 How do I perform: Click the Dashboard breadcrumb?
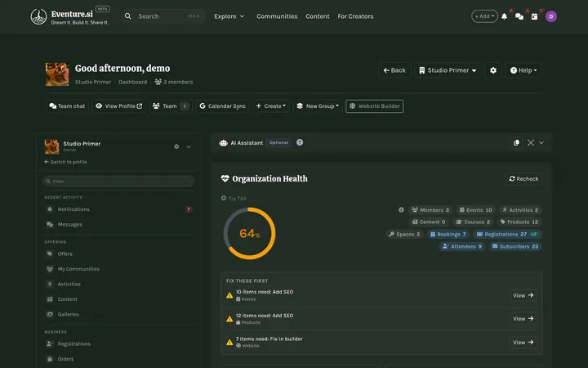(133, 82)
